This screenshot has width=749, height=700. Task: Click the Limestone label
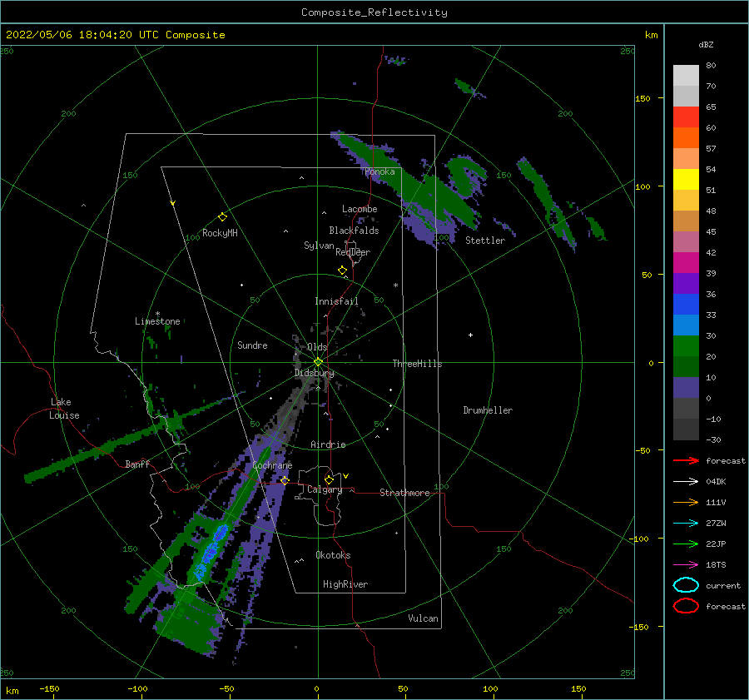point(157,321)
